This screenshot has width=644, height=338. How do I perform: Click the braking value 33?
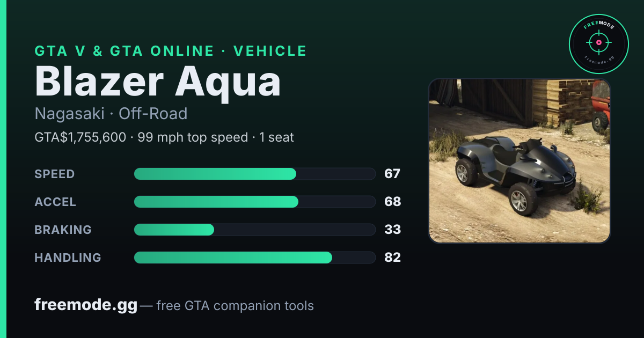click(x=393, y=230)
